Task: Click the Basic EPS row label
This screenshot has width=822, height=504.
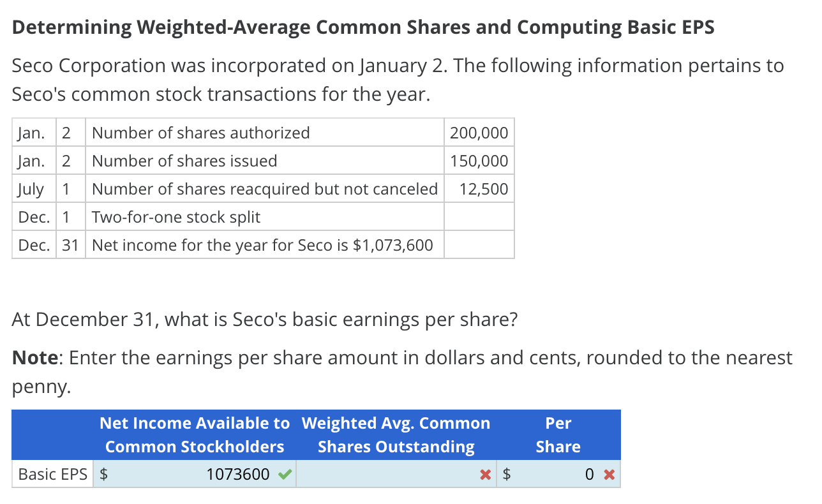Action: click(x=51, y=474)
